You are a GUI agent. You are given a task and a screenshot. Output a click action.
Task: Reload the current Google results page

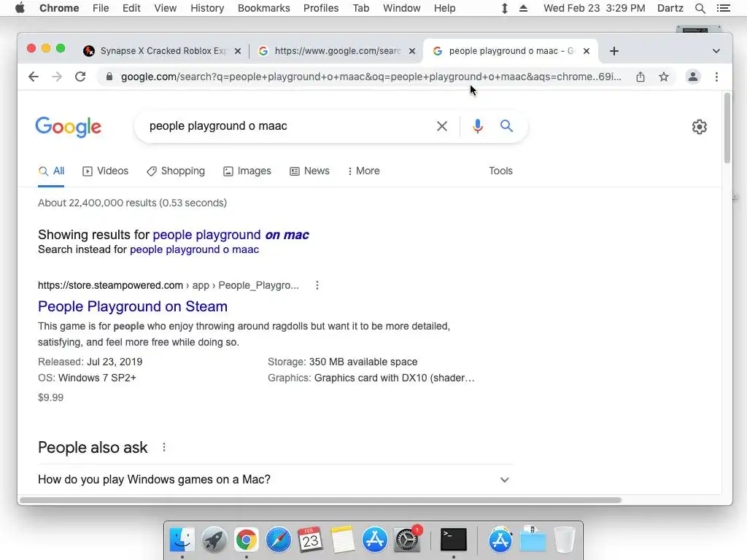(80, 77)
